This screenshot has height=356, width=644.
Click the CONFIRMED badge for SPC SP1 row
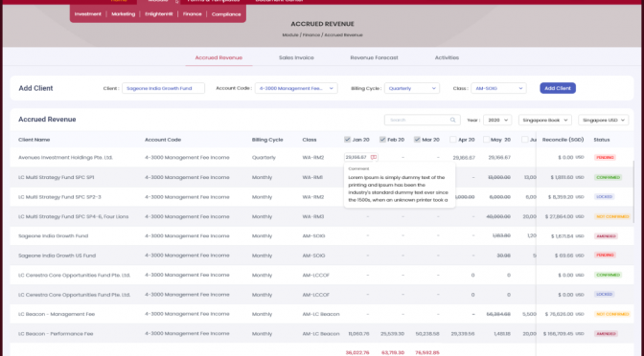tap(608, 178)
